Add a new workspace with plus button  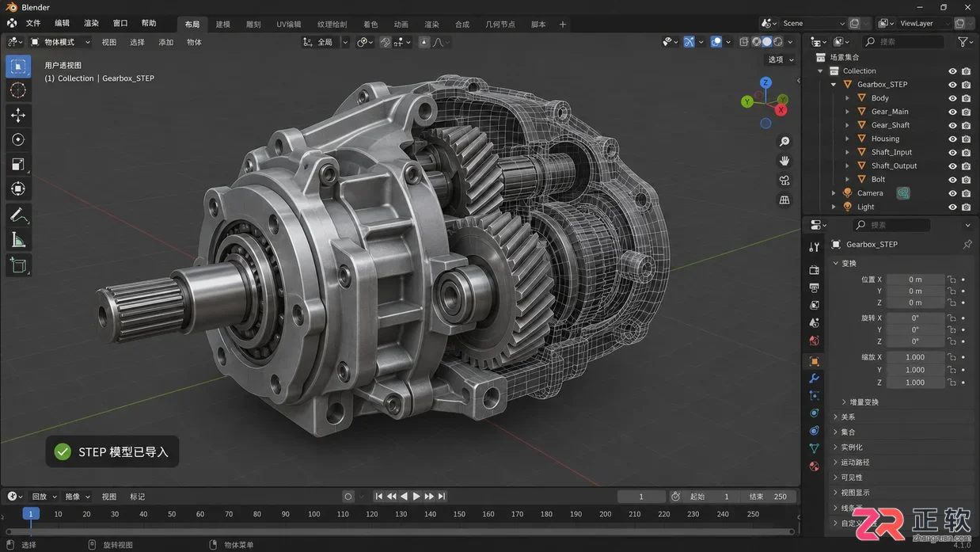[563, 25]
